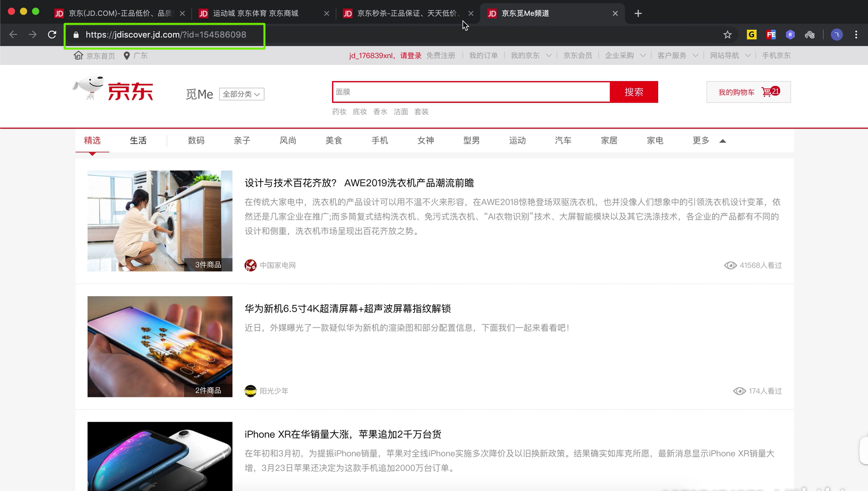Viewport: 868px width, 491px height.
Task: Open a new browser tab with plus button
Action: click(x=638, y=14)
